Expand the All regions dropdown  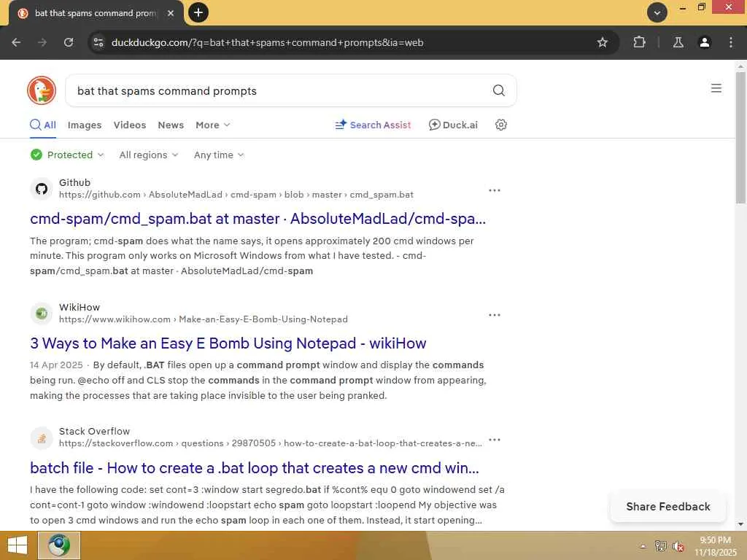click(x=149, y=155)
